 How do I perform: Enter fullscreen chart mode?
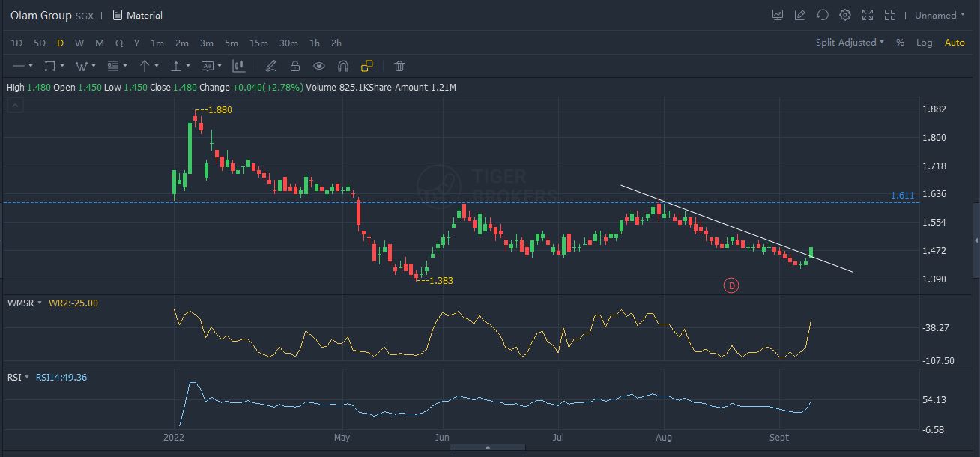pos(868,15)
